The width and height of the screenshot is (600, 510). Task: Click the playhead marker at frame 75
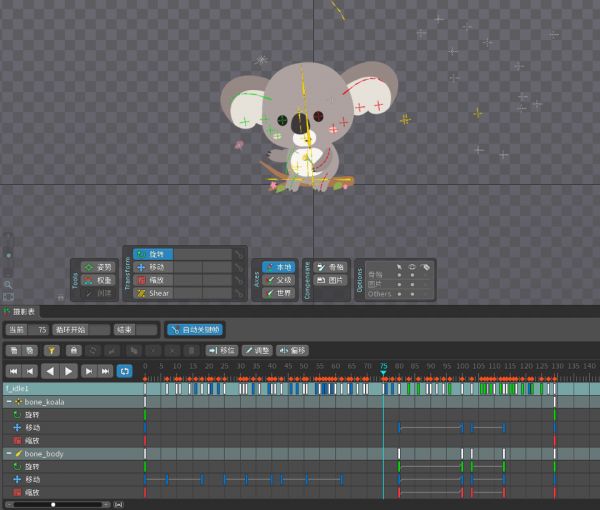383,372
